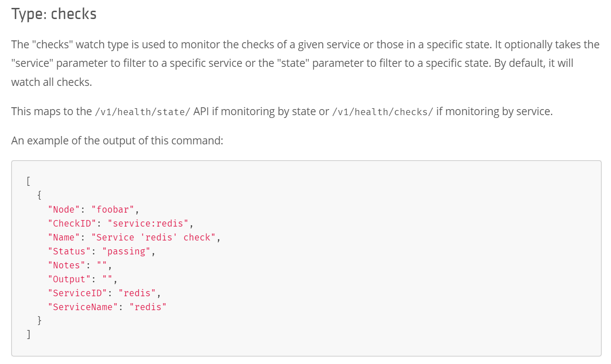This screenshot has height=364, width=611.
Task: Click the "Notes" key in the code
Action: pos(67,266)
